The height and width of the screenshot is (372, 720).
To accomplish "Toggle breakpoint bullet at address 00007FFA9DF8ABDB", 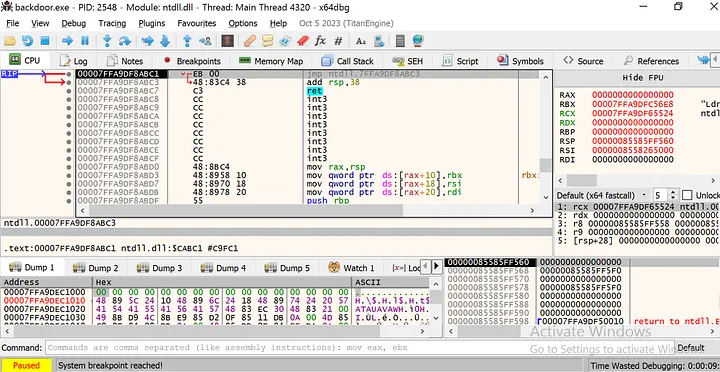I will tap(68, 192).
